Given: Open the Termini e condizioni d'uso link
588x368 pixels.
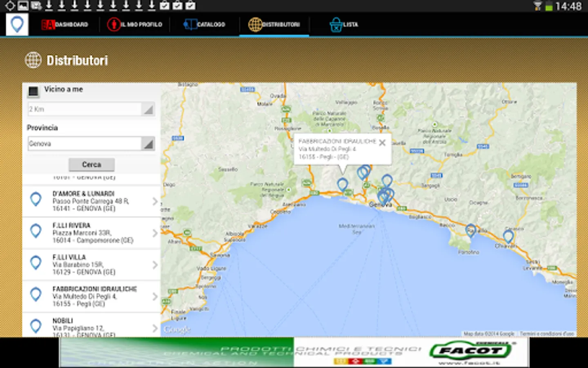Looking at the screenshot, I should 547,334.
